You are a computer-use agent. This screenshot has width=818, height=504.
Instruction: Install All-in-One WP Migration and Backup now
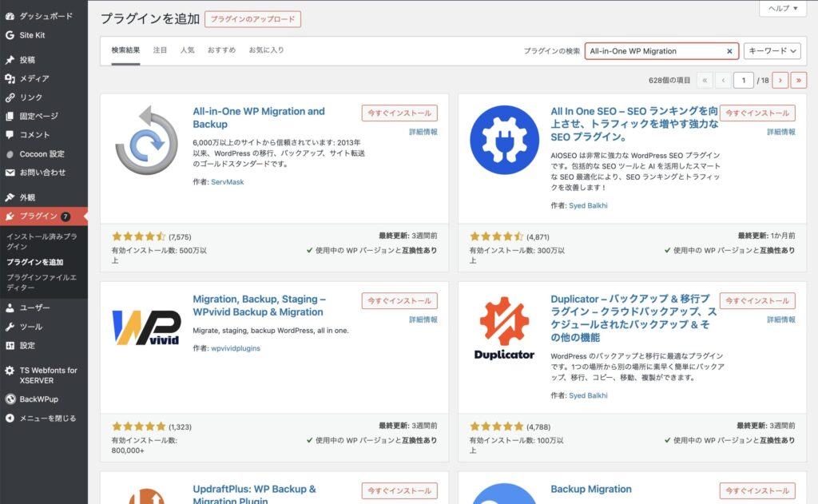[399, 113]
